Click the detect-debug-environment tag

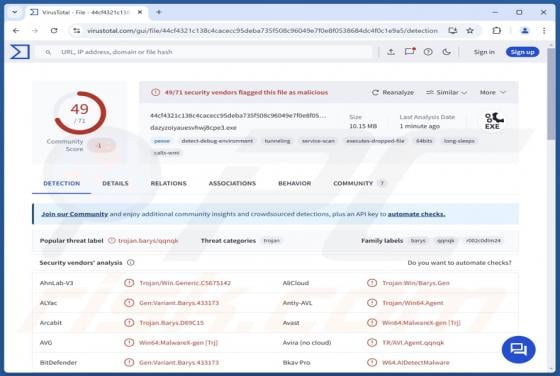tap(217, 141)
